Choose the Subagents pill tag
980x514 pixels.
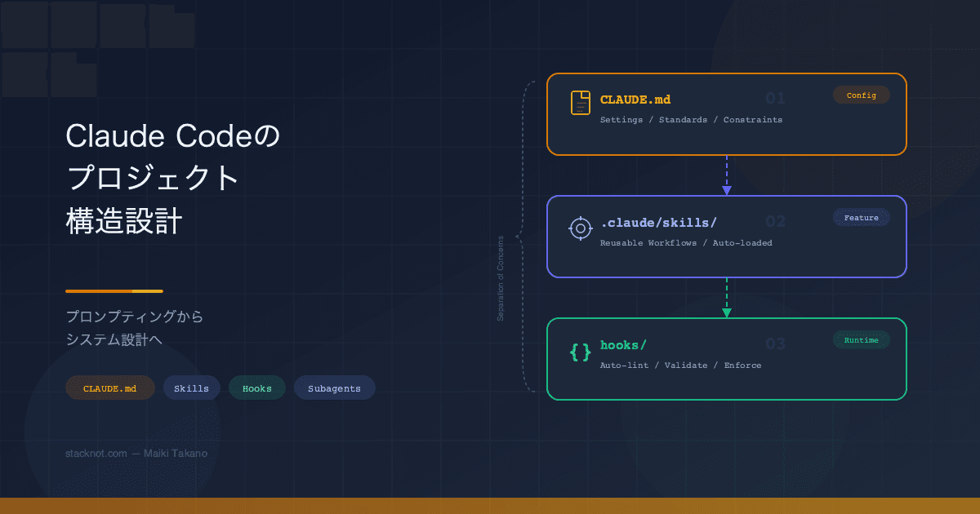pos(334,388)
